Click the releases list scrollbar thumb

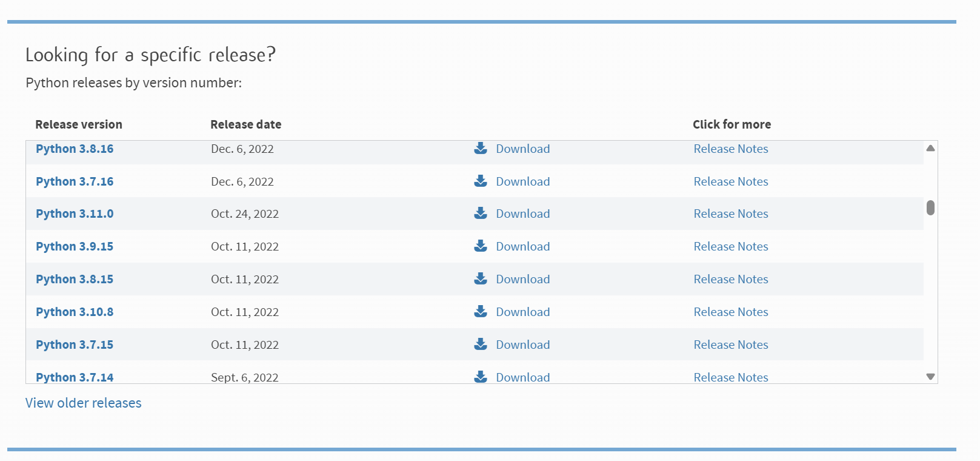(930, 207)
